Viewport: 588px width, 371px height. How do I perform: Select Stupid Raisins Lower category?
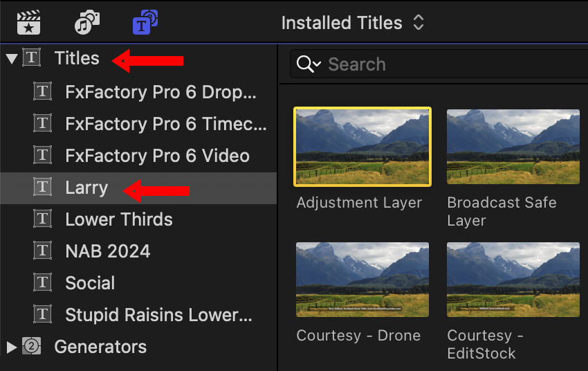(158, 314)
